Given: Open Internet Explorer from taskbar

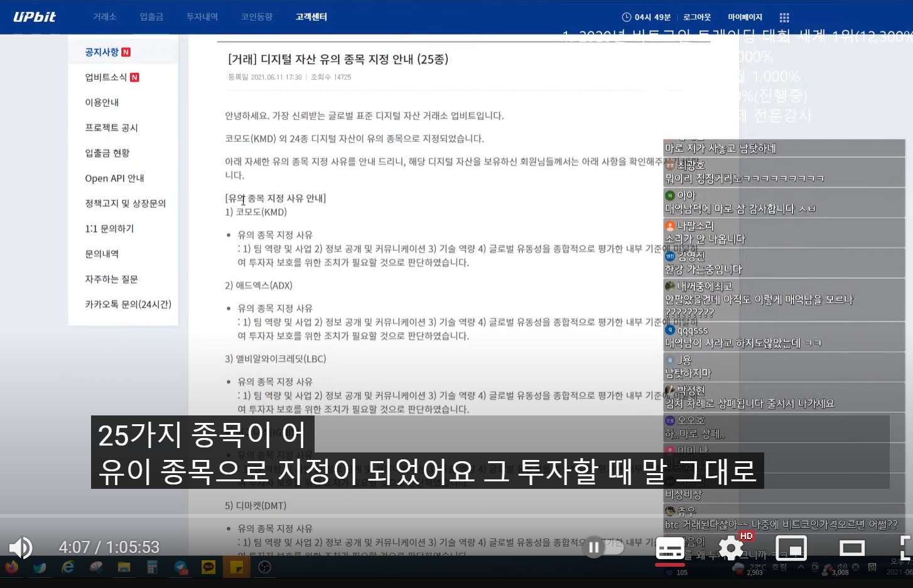Looking at the screenshot, I should 68,567.
